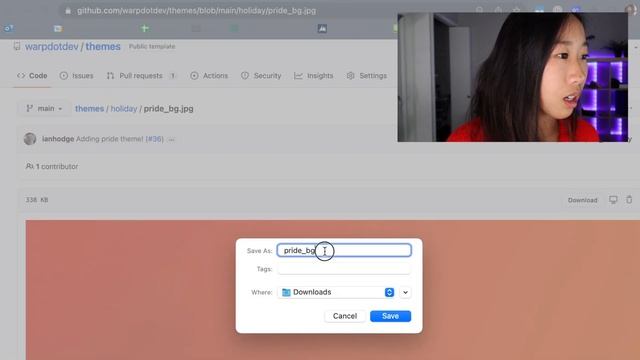The height and width of the screenshot is (360, 640).
Task: Click the pride_bg.jpg file name text
Action: click(x=169, y=109)
